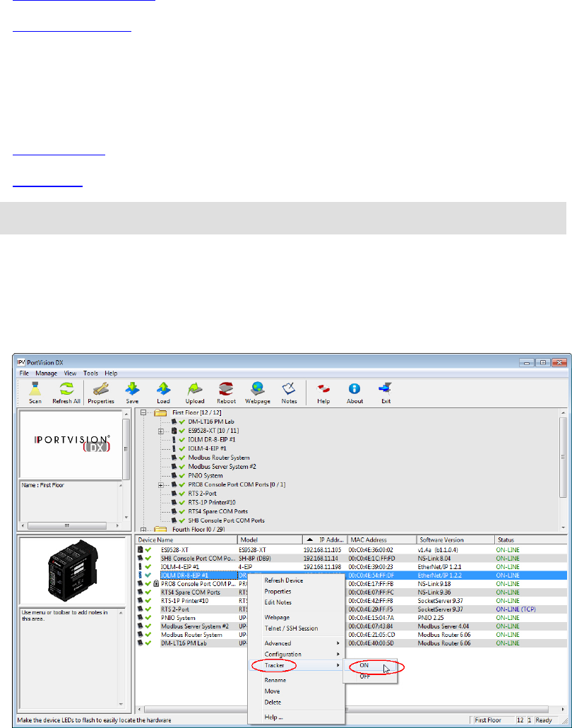
Task: Click the First Floor folder icon in tree
Action: [x=160, y=412]
